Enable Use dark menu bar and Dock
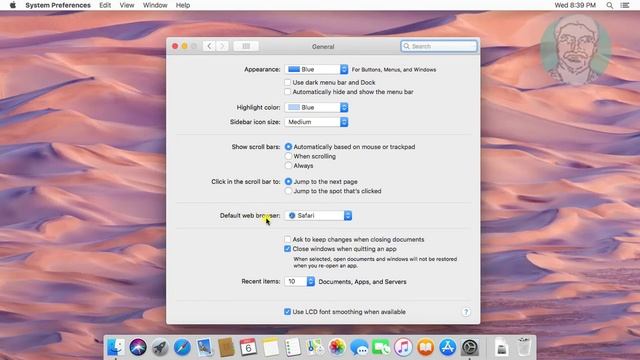This screenshot has width=640, height=360. (288, 82)
